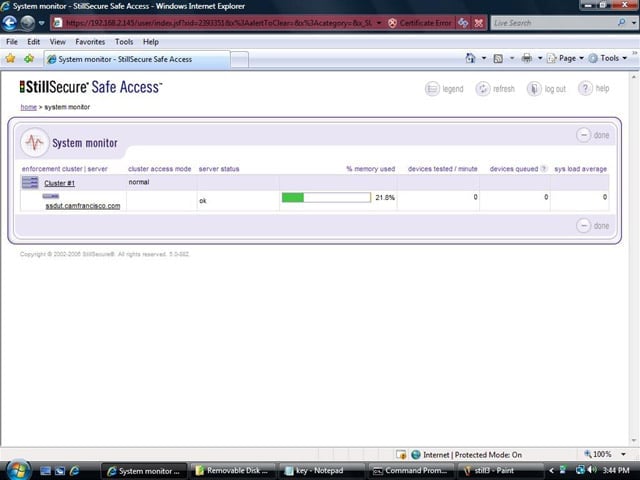Expand the feeds dropdown arrow
This screenshot has height=480, width=640.
point(512,58)
